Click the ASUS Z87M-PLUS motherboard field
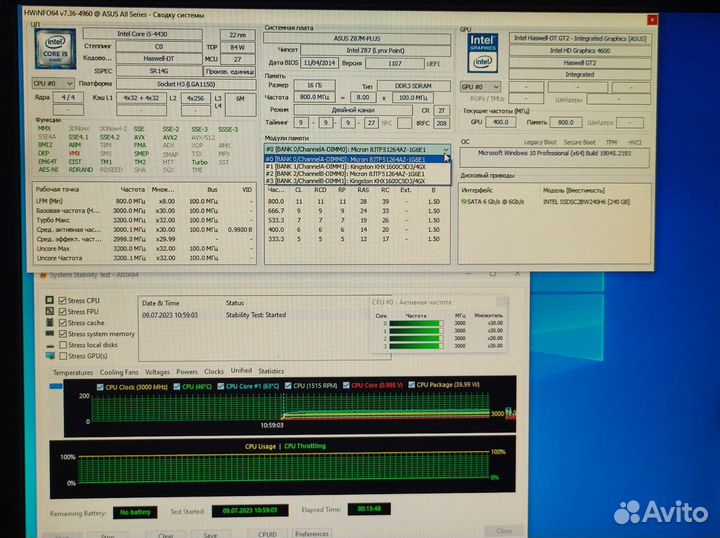Viewport: 720px width, 538px height. click(357, 39)
